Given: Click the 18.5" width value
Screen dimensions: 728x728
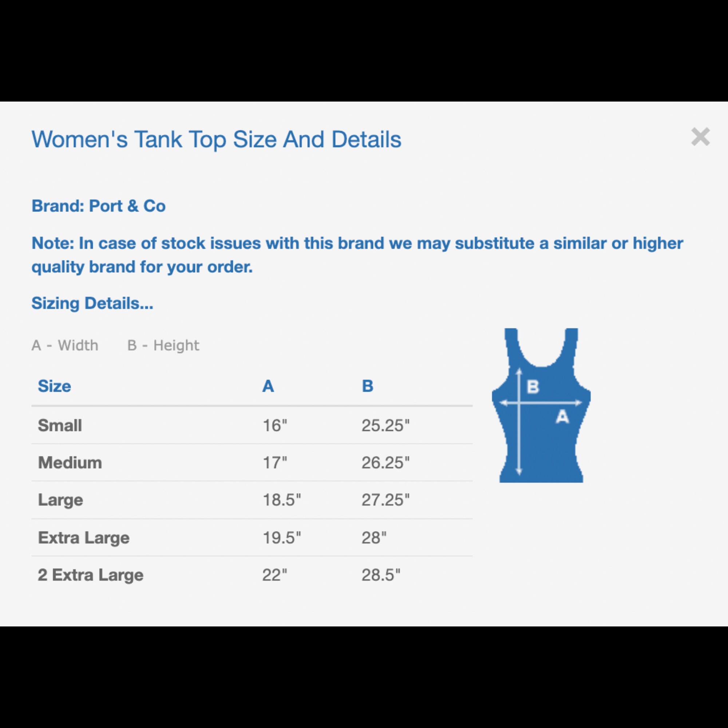Looking at the screenshot, I should point(281,500).
